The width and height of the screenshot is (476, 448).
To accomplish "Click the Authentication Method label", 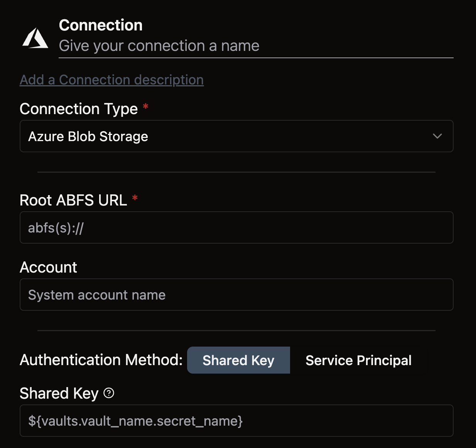I will 101,360.
